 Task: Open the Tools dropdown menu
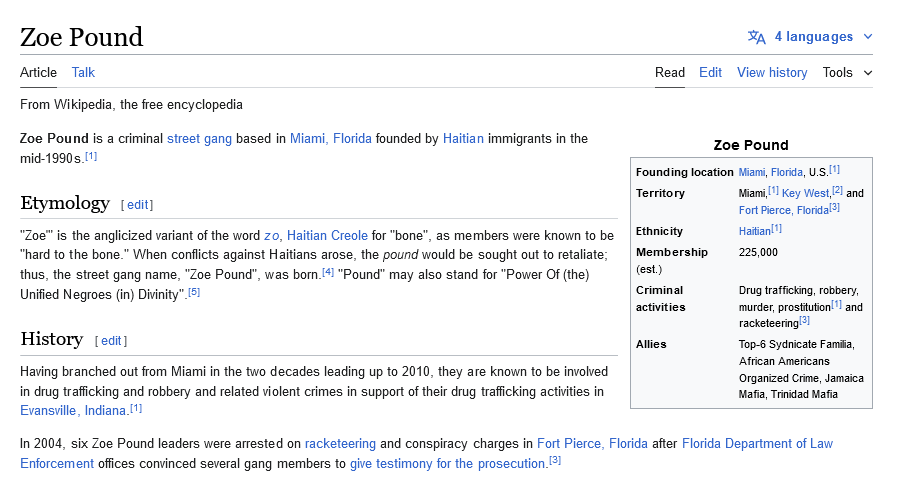pyautogui.click(x=847, y=73)
